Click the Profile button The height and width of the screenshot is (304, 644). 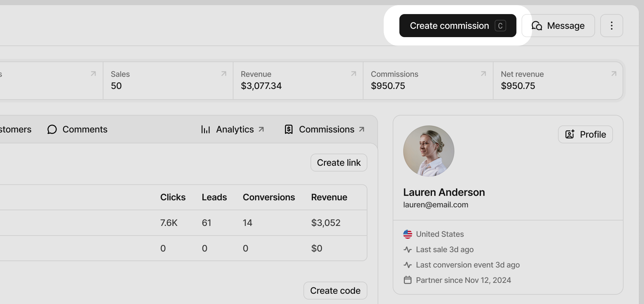point(585,134)
